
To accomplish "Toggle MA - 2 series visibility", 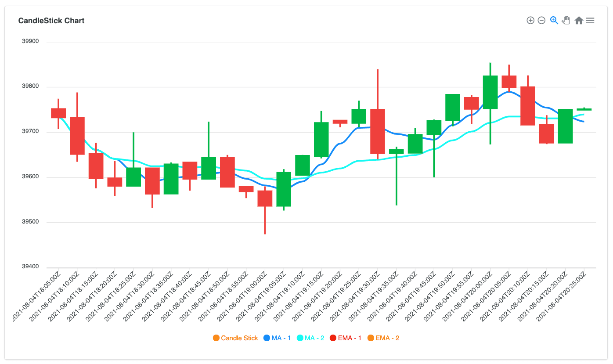I will point(310,338).
